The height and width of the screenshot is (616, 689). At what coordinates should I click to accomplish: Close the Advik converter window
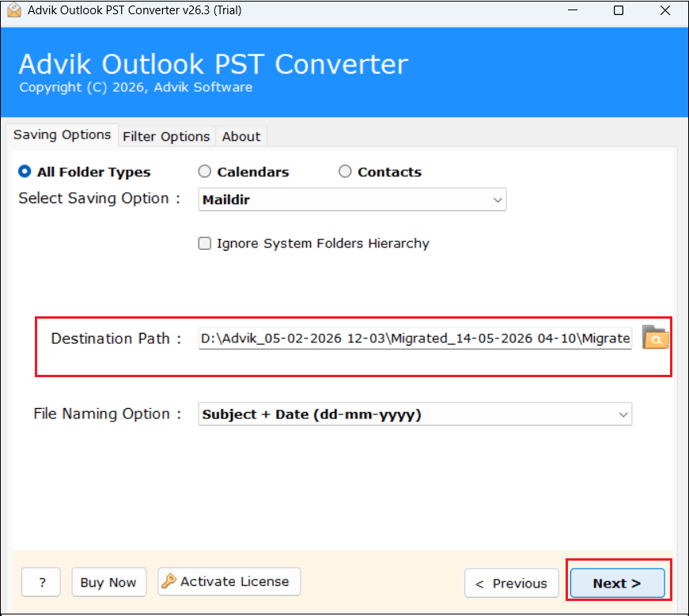pyautogui.click(x=664, y=10)
